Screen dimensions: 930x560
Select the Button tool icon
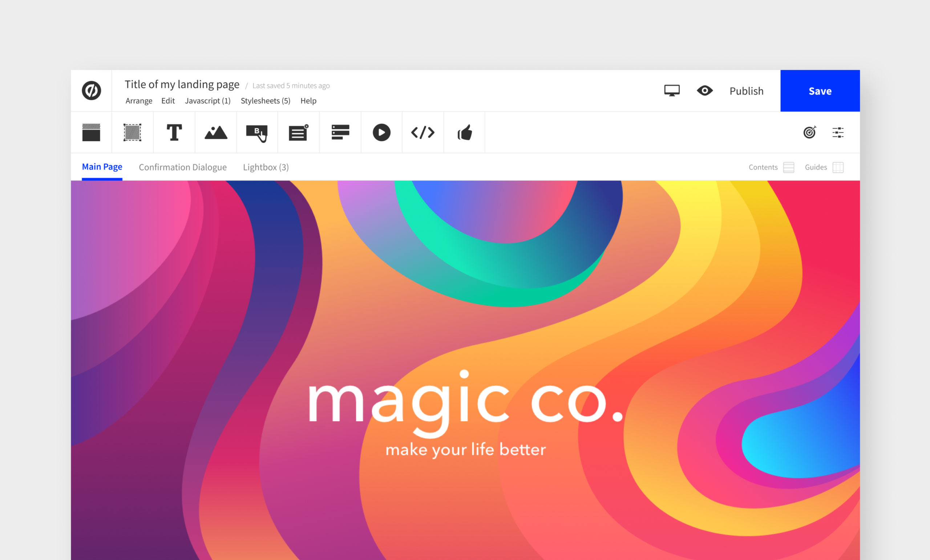point(257,133)
